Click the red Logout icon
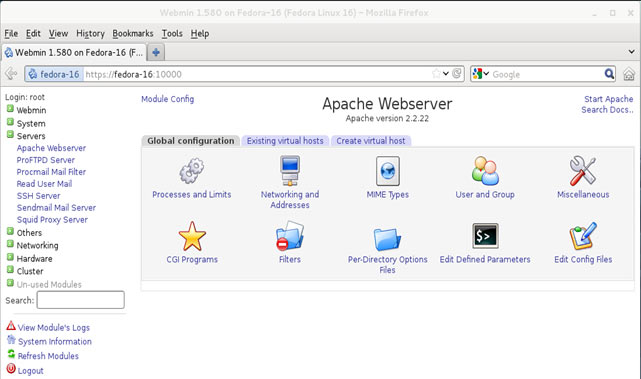641x379 pixels. coord(11,369)
